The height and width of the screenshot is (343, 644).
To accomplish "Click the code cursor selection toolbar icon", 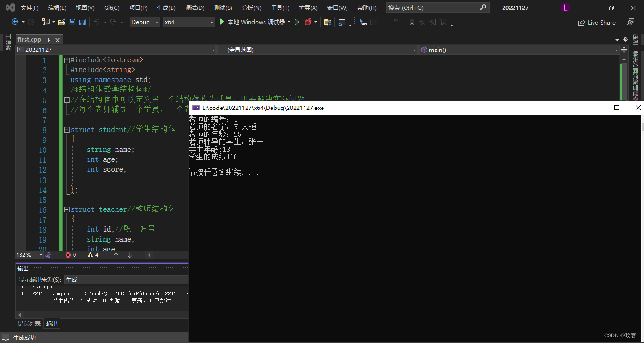I will point(363,22).
